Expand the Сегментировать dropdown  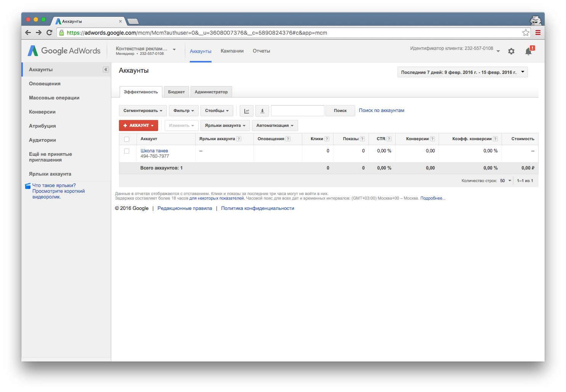tap(143, 111)
